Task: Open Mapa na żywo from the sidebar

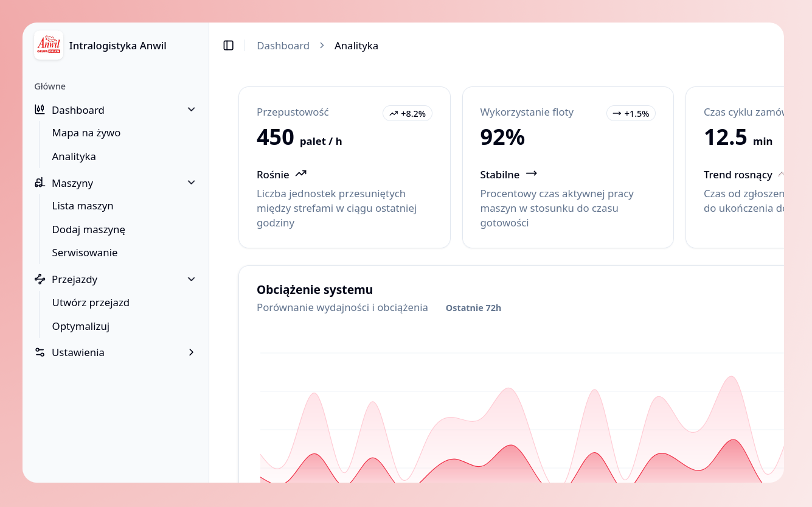Action: coord(86,133)
